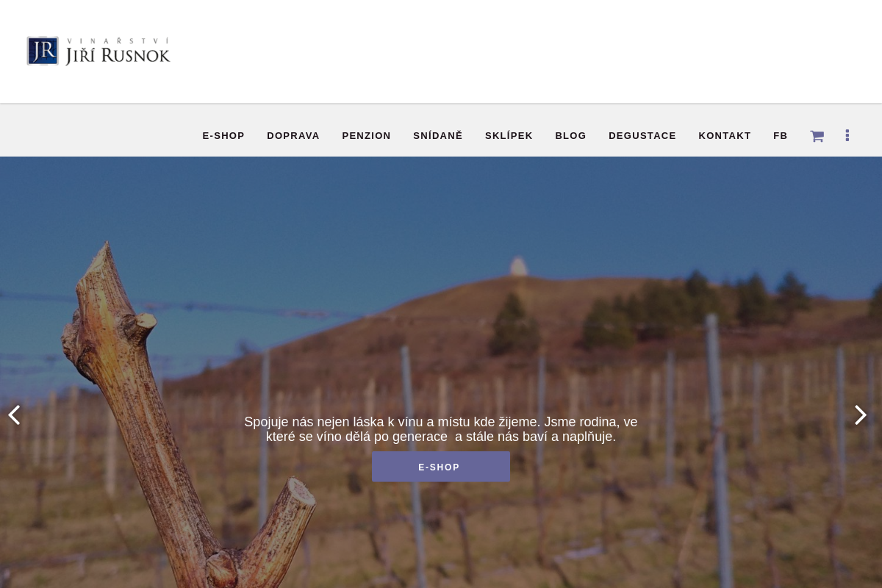Select SNÍDANĚ in the navigation
The image size is (882, 588).
tap(438, 136)
